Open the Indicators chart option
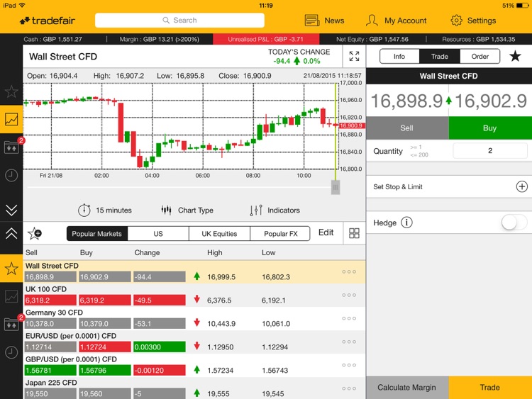Screen dimensions: 532x399 pyautogui.click(x=275, y=210)
